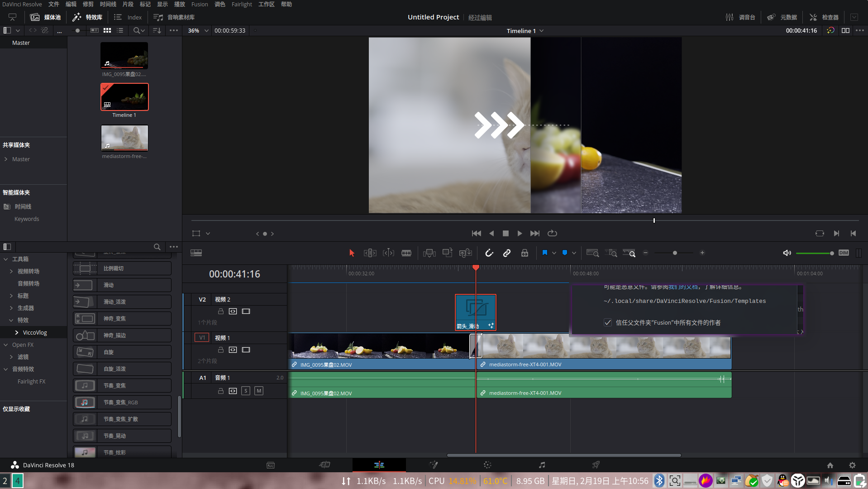Expand the 滤镜 category
This screenshot has height=489, width=868.
[x=11, y=357]
